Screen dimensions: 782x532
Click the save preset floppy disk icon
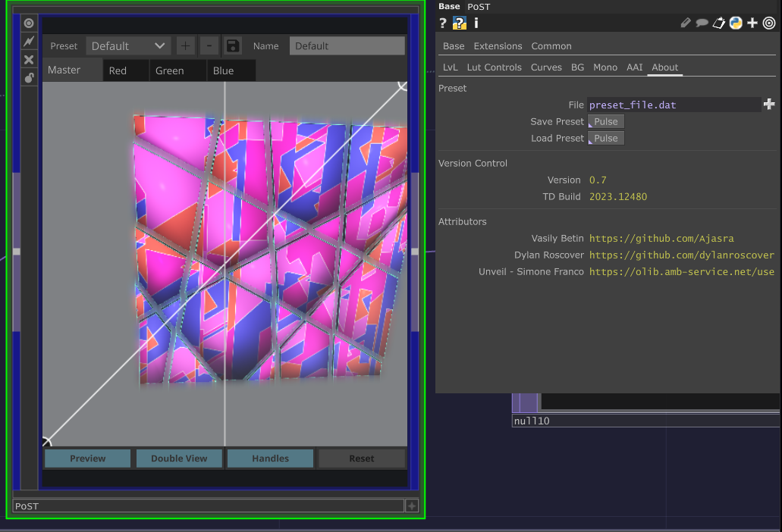pyautogui.click(x=232, y=45)
